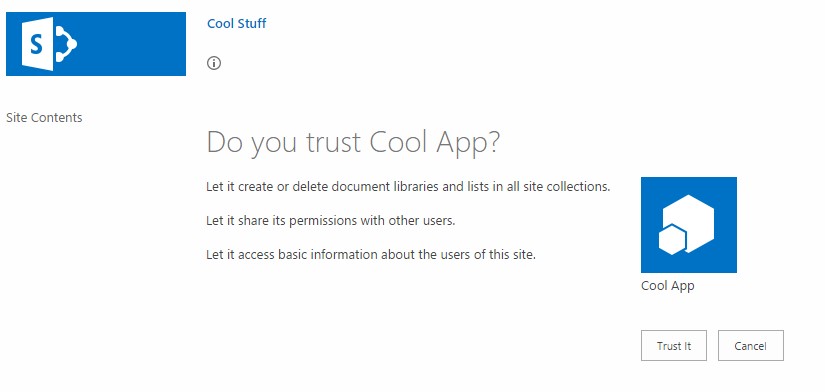Image resolution: width=825 pixels, height=392 pixels.
Task: Select the Cool App blue tile icon
Action: pos(689,225)
